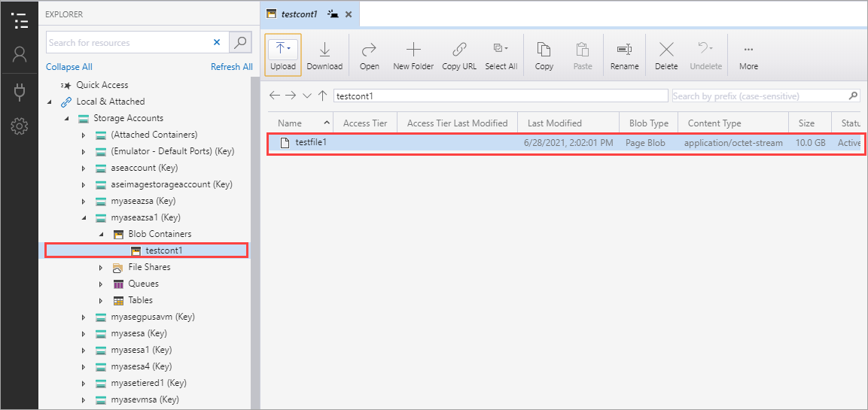868x410 pixels.
Task: Select myasesa4 (Key) storage account
Action: tap(142, 366)
